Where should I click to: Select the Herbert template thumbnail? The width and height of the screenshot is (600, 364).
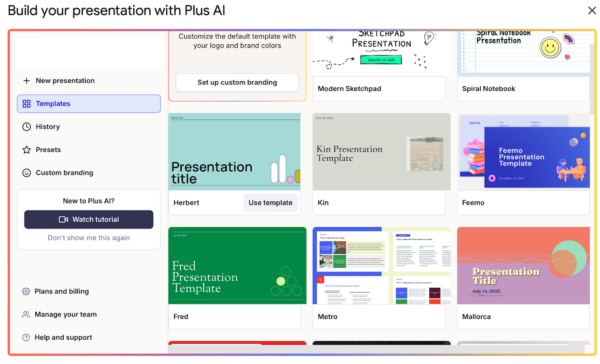pos(234,152)
